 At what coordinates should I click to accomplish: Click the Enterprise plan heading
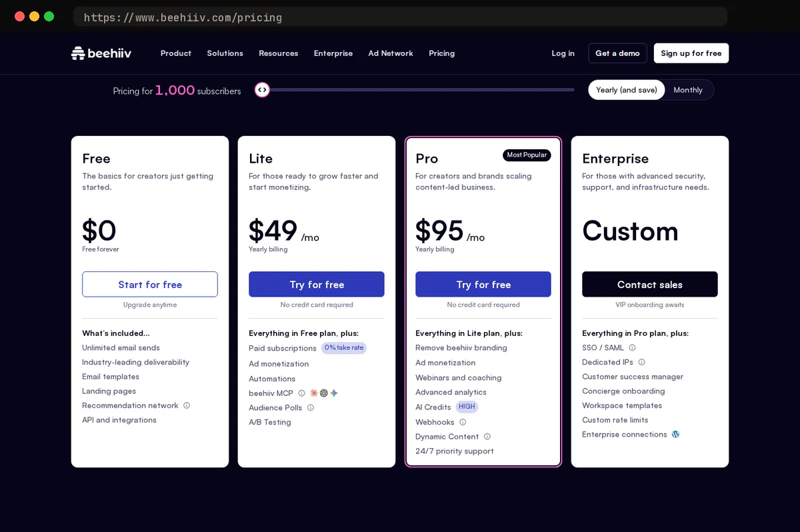[x=615, y=159]
